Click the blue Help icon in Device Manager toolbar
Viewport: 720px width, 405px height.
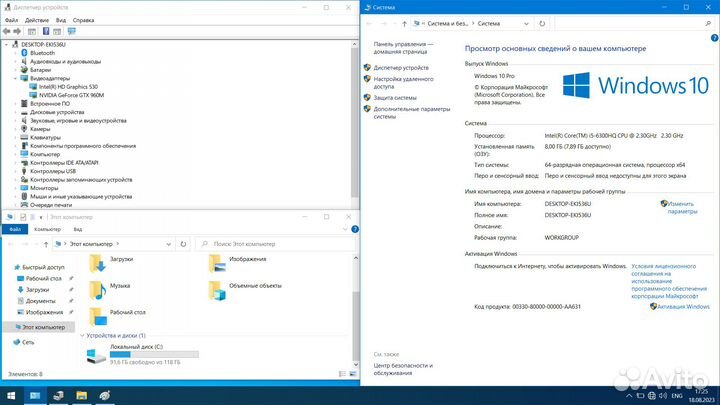coord(46,31)
